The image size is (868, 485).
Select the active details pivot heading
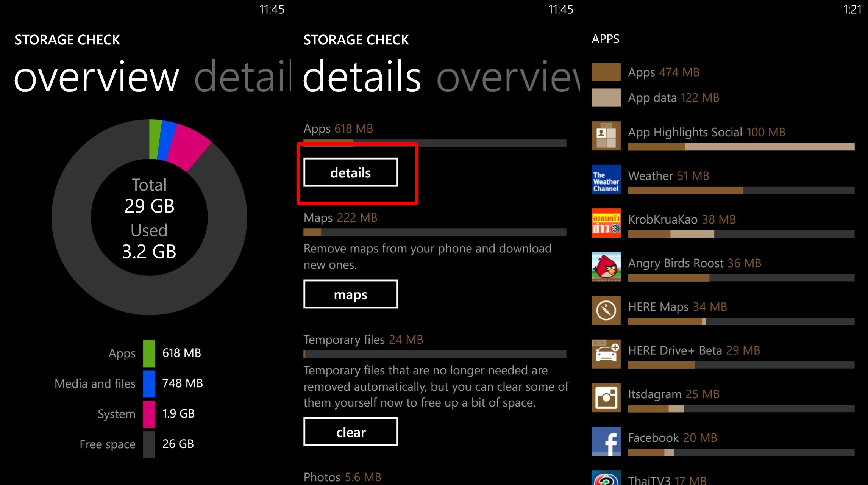click(362, 76)
